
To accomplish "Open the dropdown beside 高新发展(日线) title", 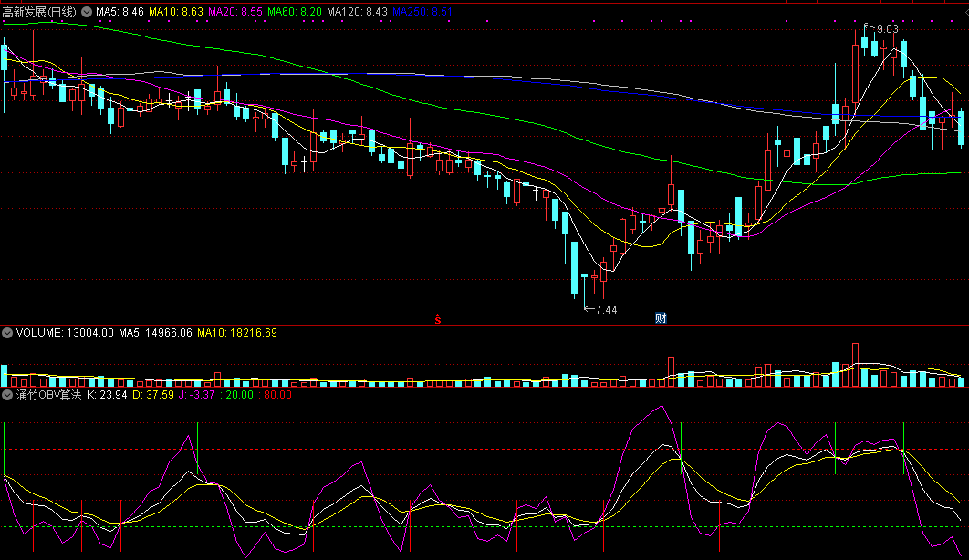I will [87, 12].
